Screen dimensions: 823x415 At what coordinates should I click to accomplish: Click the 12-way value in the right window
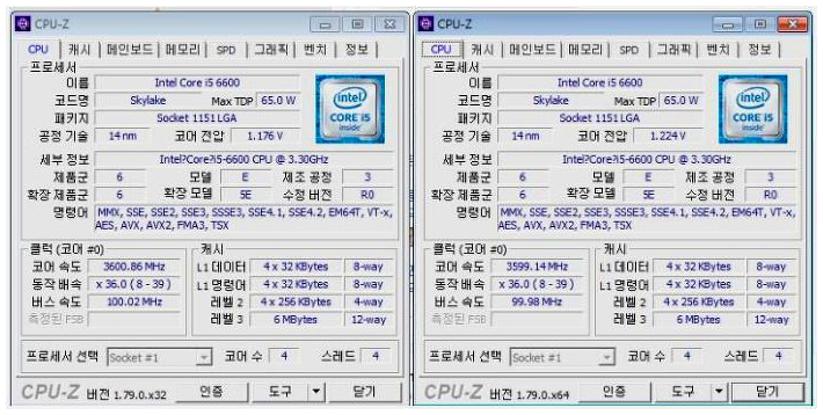click(771, 320)
